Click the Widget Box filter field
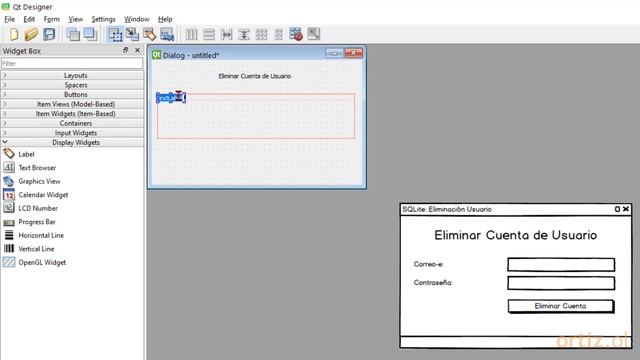 click(x=72, y=64)
